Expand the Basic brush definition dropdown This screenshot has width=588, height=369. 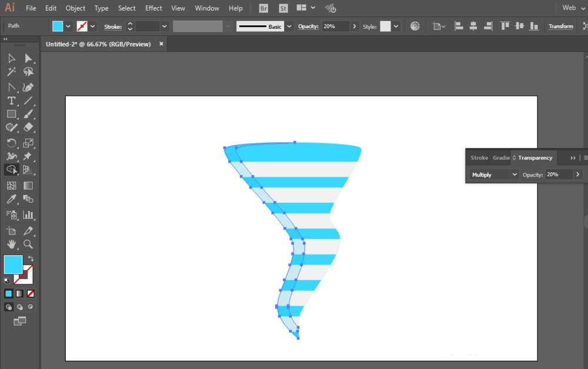(x=289, y=26)
